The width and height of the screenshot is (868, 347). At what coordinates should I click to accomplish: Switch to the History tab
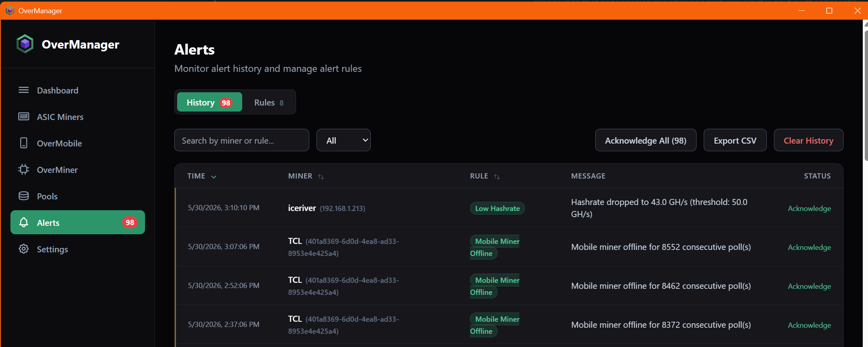click(209, 102)
